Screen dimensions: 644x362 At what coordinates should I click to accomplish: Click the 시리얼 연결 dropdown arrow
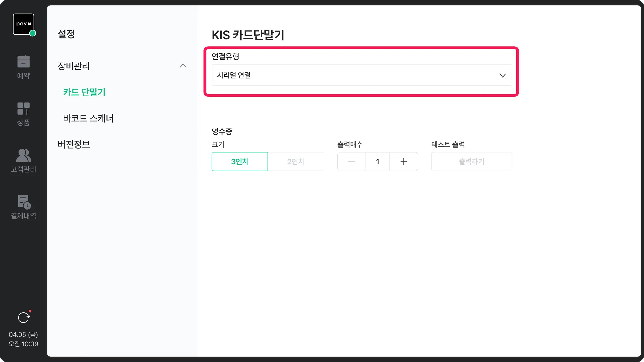point(502,75)
